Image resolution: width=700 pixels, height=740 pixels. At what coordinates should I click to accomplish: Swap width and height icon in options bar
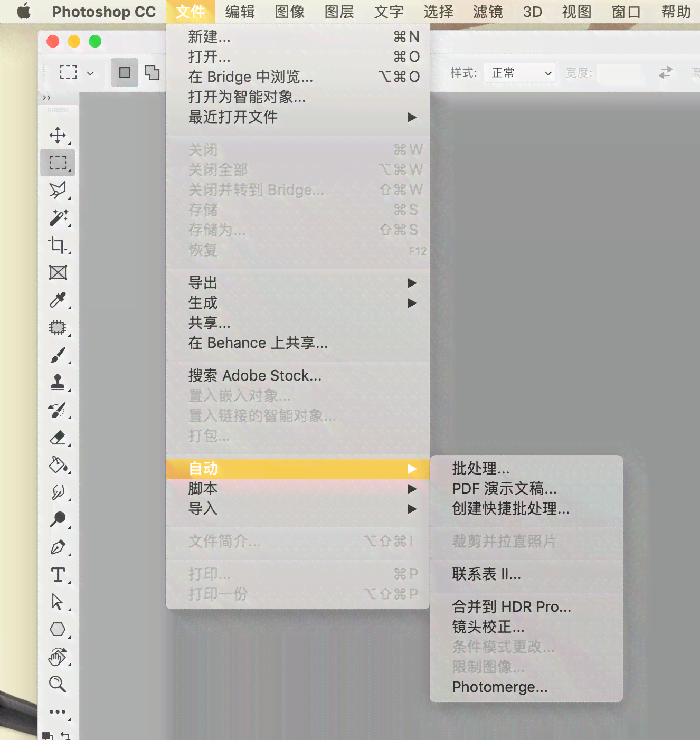[x=666, y=72]
